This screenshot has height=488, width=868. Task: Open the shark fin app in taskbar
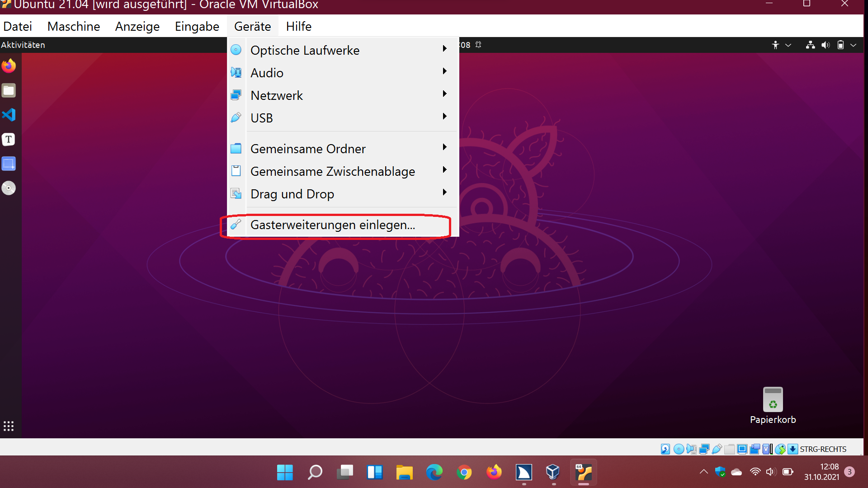click(x=524, y=473)
